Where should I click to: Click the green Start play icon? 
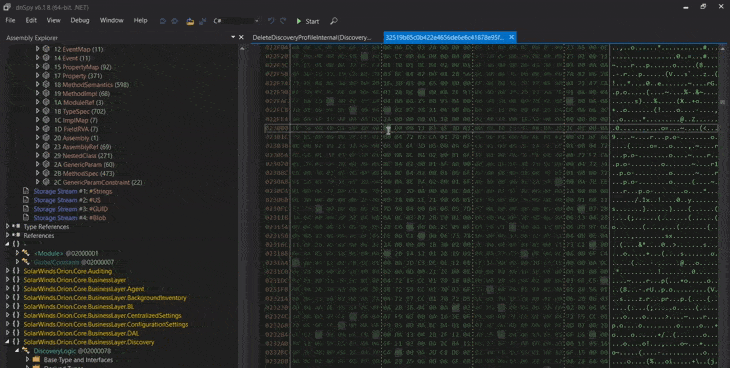click(x=299, y=21)
